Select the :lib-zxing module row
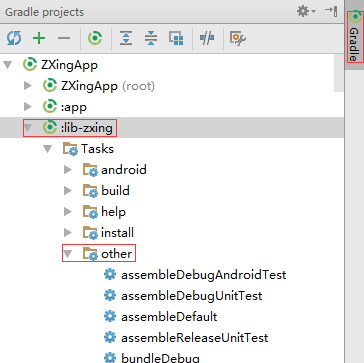Image resolution: width=364 pixels, height=363 pixels. (x=172, y=127)
